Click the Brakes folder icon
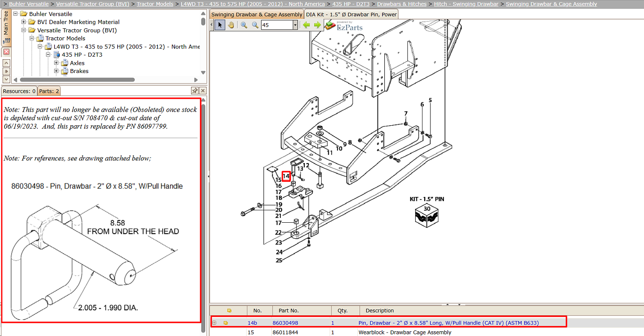The height and width of the screenshot is (336, 644). pyautogui.click(x=64, y=71)
